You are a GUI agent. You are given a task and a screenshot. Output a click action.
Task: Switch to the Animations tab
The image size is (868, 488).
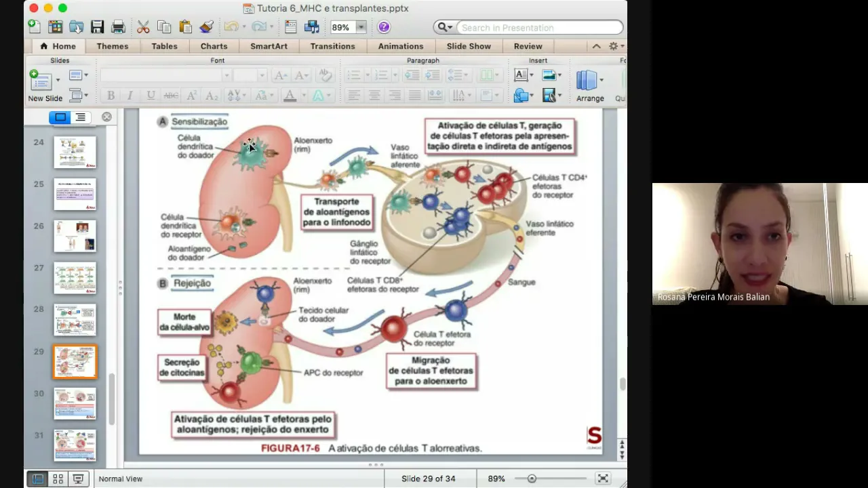point(401,46)
